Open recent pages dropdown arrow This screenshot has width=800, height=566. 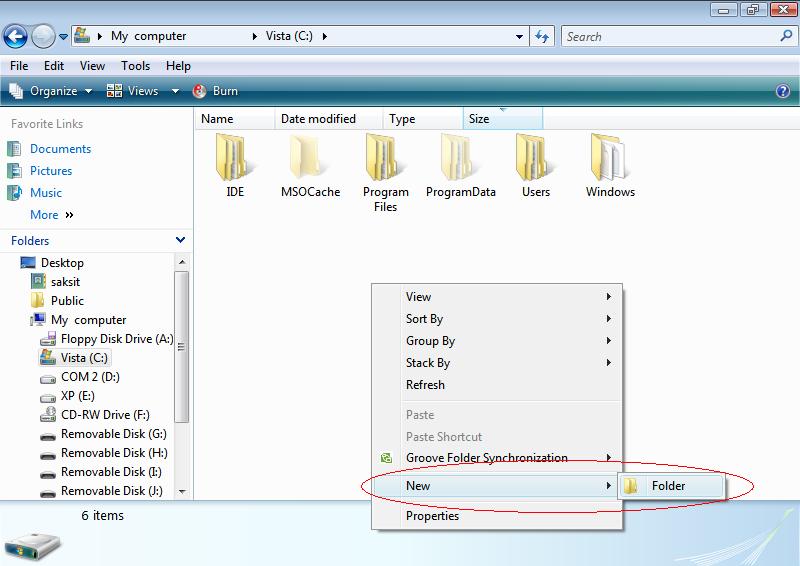point(63,37)
